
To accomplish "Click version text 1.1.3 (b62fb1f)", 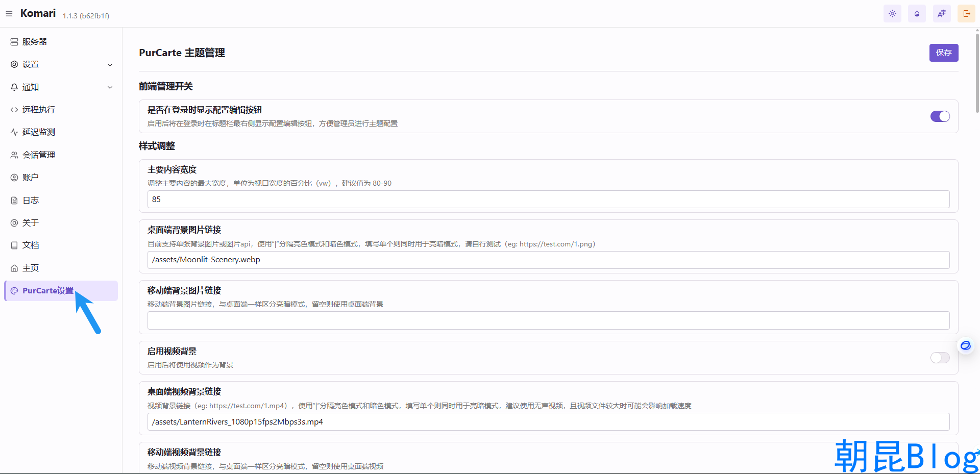I will (86, 16).
